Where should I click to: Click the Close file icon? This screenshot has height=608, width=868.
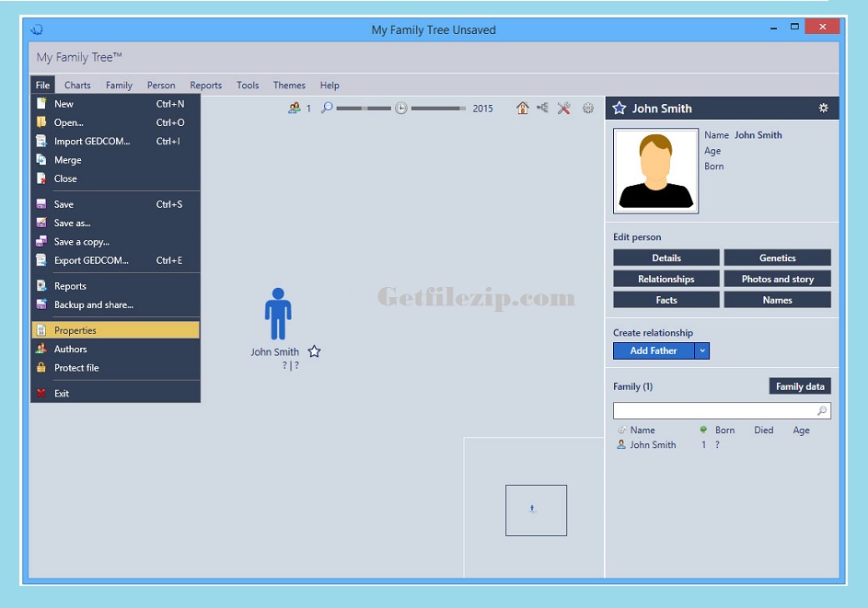coord(41,178)
